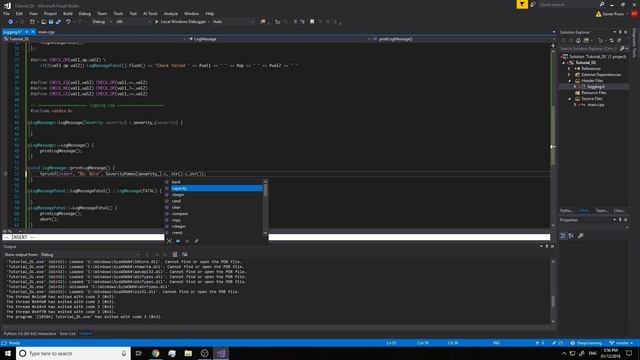
Task: Open the File menu
Action: tap(6, 13)
